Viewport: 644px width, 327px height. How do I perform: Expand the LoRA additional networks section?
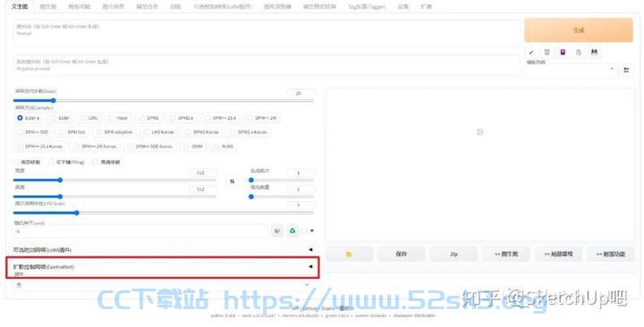click(163, 249)
